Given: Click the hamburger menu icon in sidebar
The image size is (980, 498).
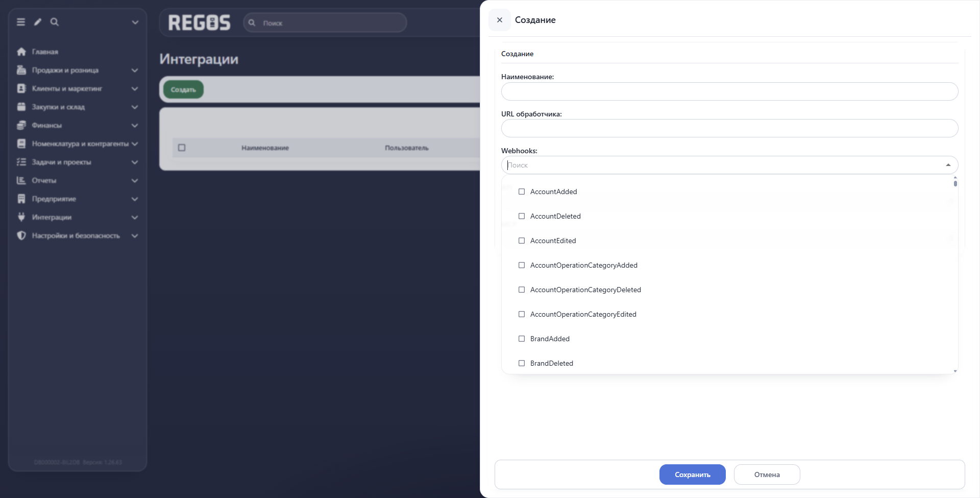Looking at the screenshot, I should pos(21,22).
